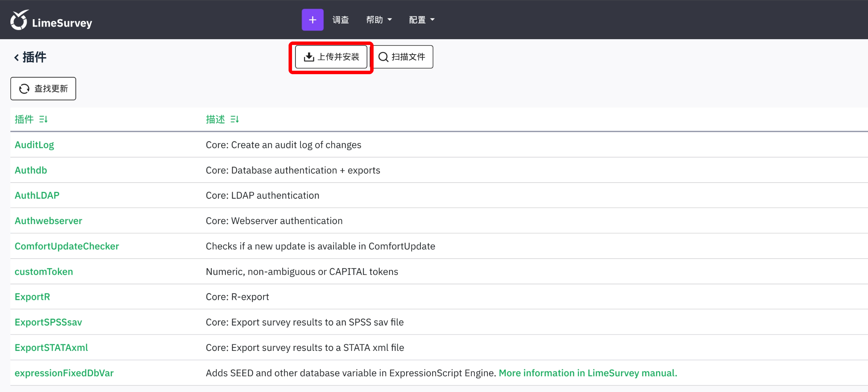
Task: Click the sort icon next to 插件 column
Action: pyautogui.click(x=43, y=120)
